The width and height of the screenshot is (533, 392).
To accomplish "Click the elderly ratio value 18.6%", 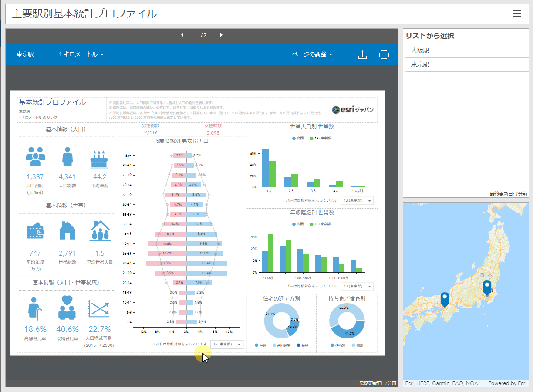I will 35,329.
